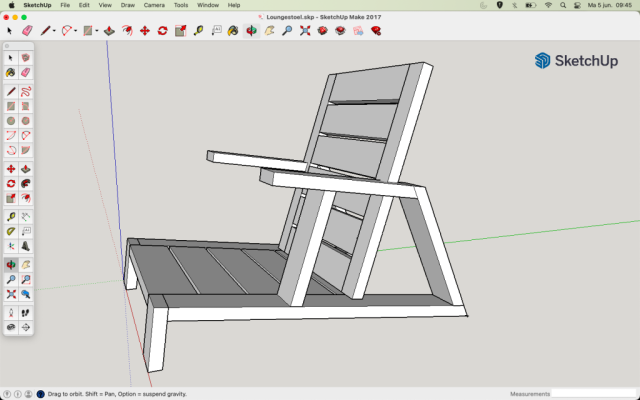Expand the Arc tool dropdown arrow
640x400 pixels.
click(76, 31)
